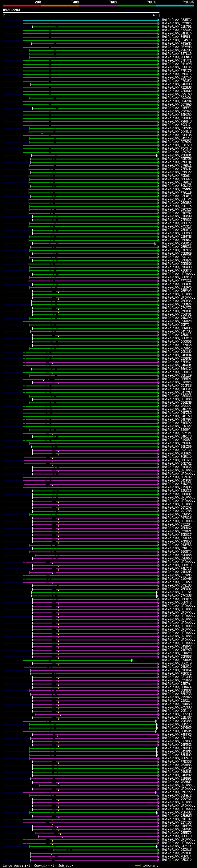Select the UniRef100_B7FJF1 label

[176, 60]
